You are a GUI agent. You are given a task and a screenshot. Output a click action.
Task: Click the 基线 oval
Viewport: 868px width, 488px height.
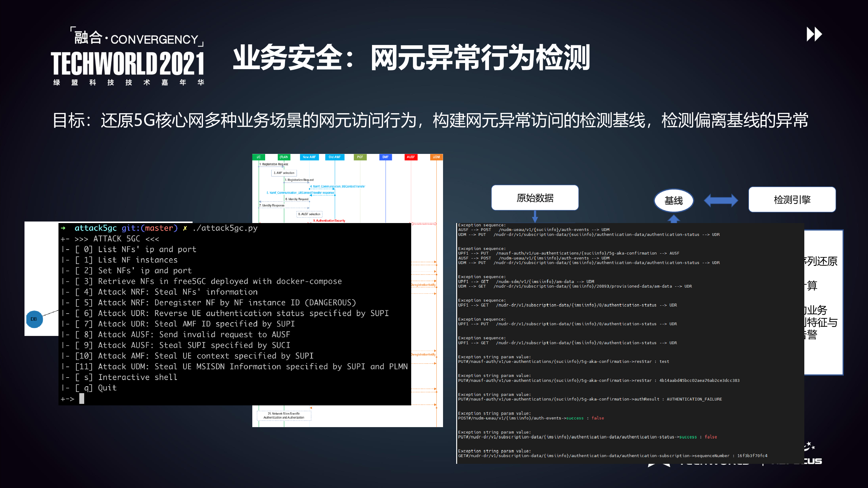coord(674,200)
